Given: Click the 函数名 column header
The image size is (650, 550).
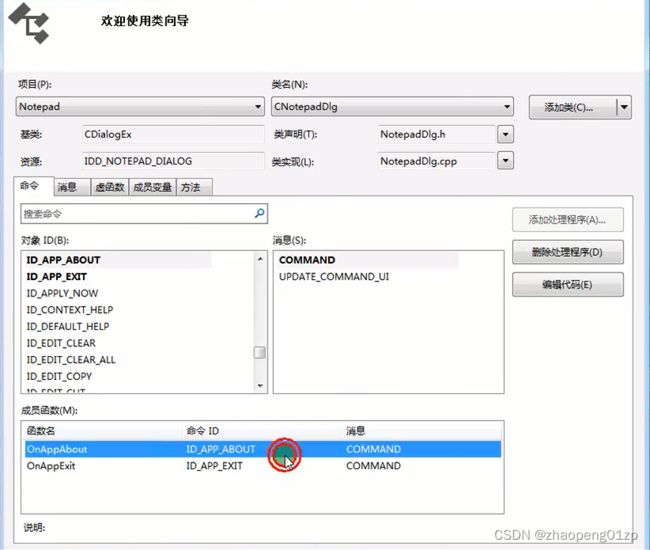Looking at the screenshot, I should 104,431.
